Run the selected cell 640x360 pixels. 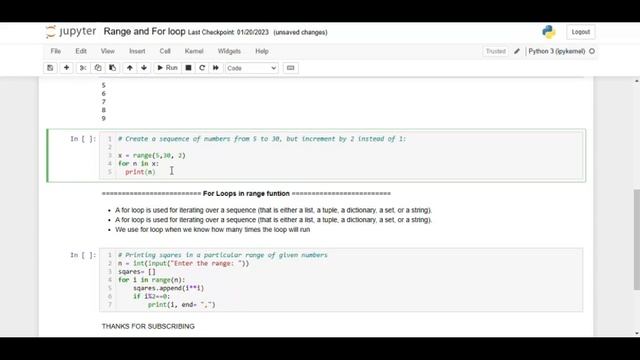click(167, 68)
